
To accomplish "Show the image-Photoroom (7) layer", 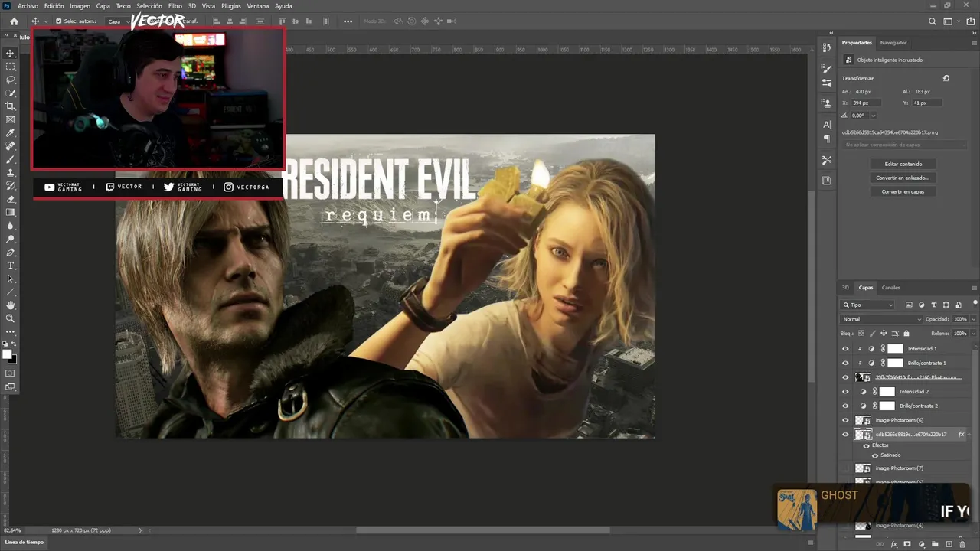I will [x=845, y=468].
